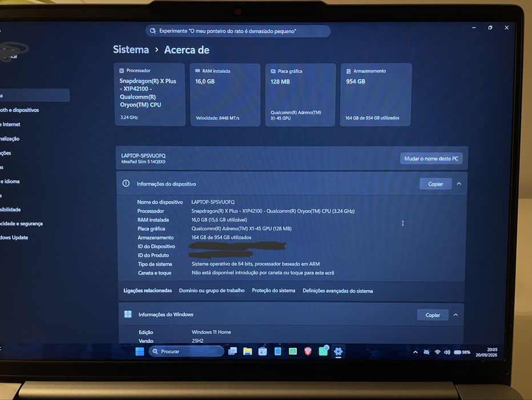
Task: Click the Armazenamento card icon
Action: click(x=348, y=71)
